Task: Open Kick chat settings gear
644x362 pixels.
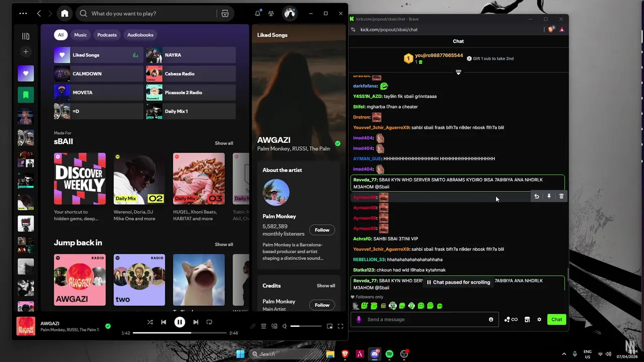Action: tap(539, 319)
